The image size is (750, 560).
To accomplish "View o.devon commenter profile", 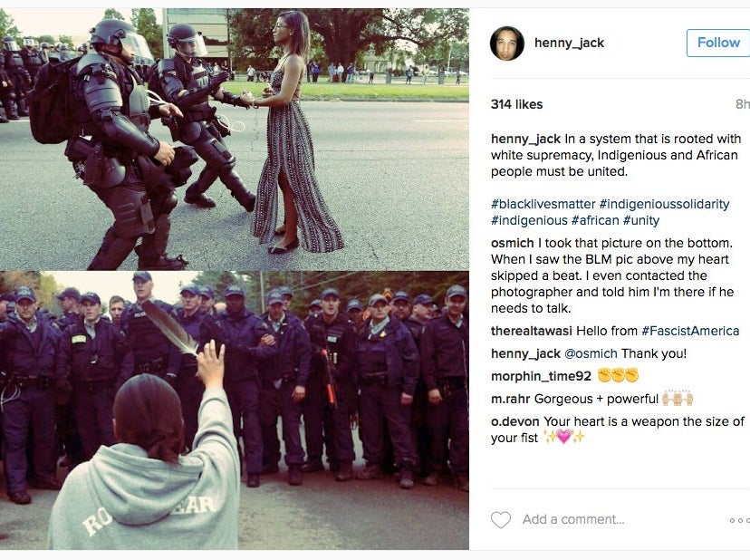I will [515, 421].
